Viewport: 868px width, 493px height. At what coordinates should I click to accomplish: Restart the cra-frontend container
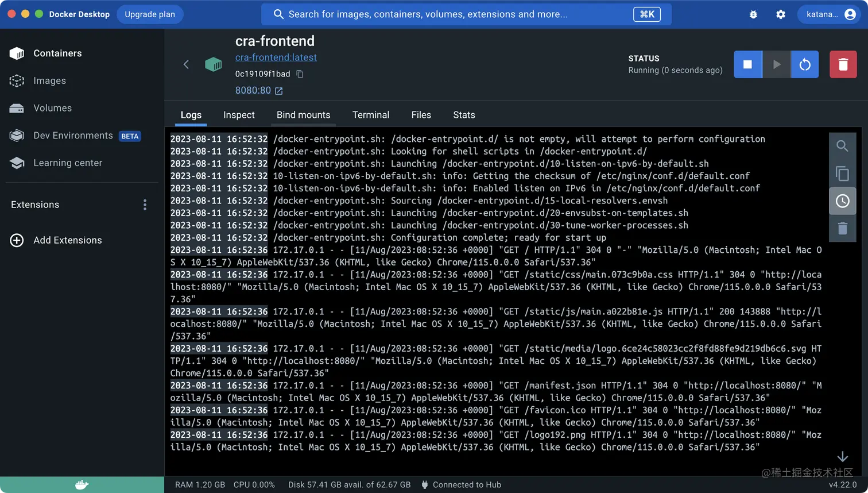pyautogui.click(x=804, y=64)
